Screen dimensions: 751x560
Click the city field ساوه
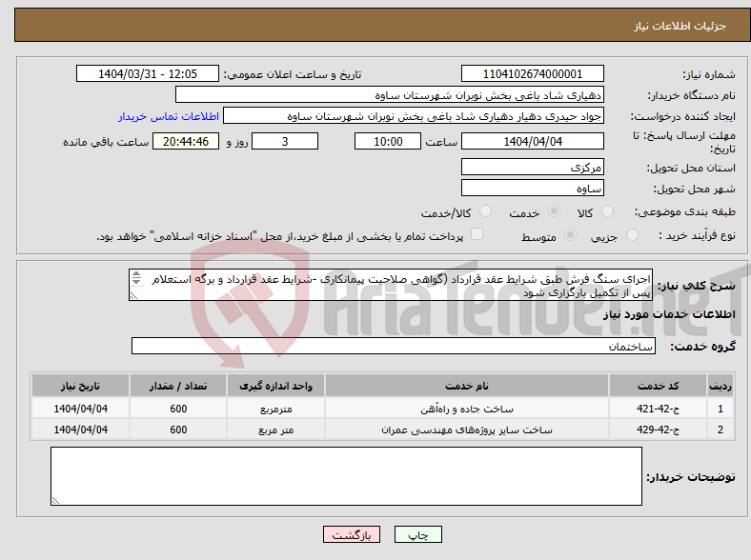(x=533, y=188)
